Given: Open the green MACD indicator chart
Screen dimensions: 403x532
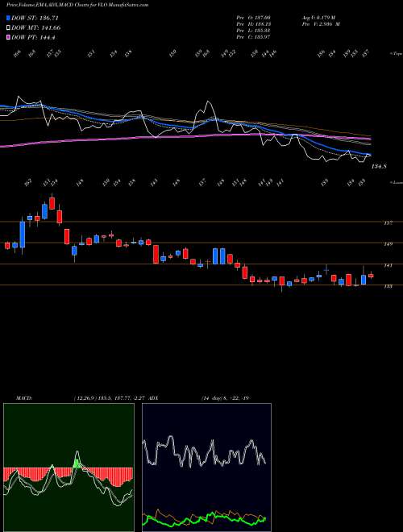Looking at the screenshot, I should coord(69,468).
